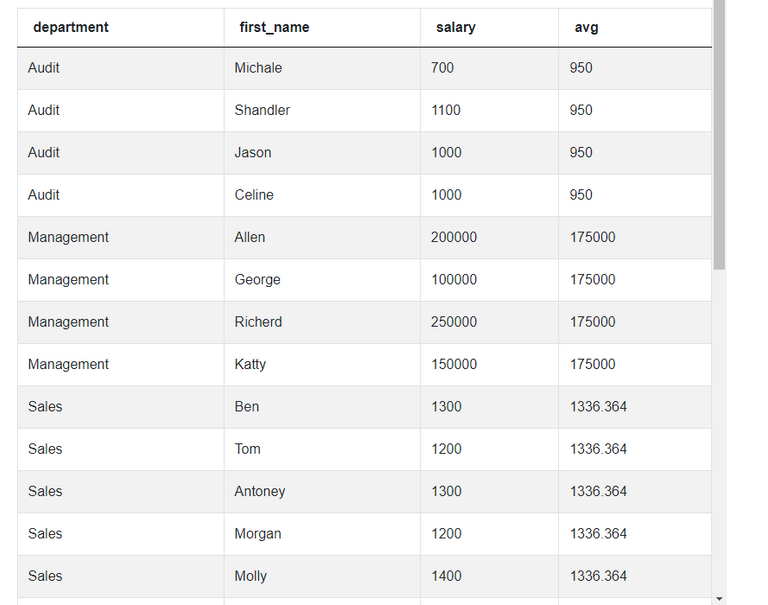The image size is (768, 605).
Task: Click the Antoney name cell
Action: click(260, 491)
